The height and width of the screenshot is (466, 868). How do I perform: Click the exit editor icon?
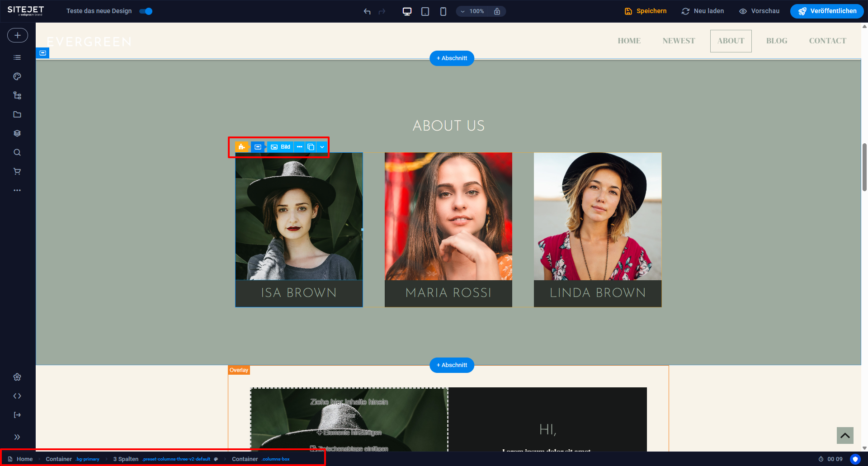coord(17,415)
